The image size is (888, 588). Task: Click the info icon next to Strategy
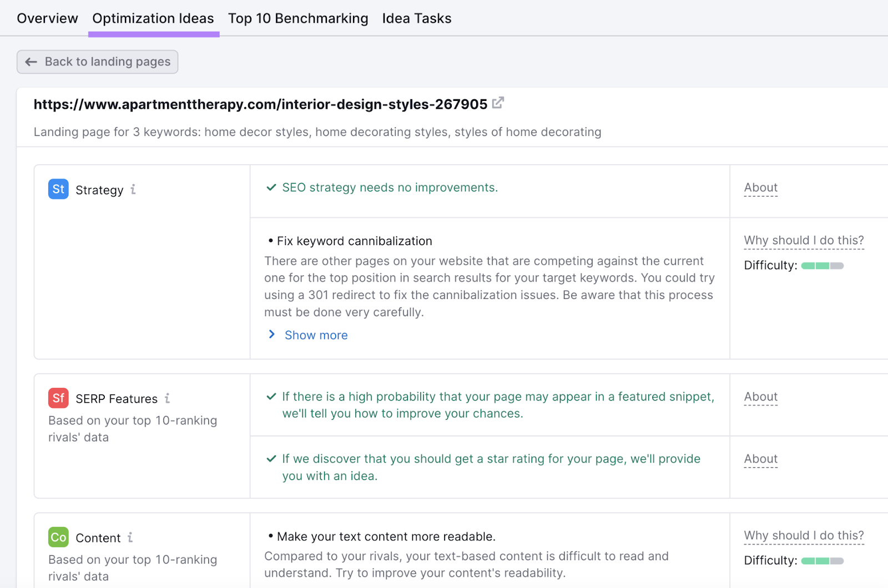click(133, 189)
